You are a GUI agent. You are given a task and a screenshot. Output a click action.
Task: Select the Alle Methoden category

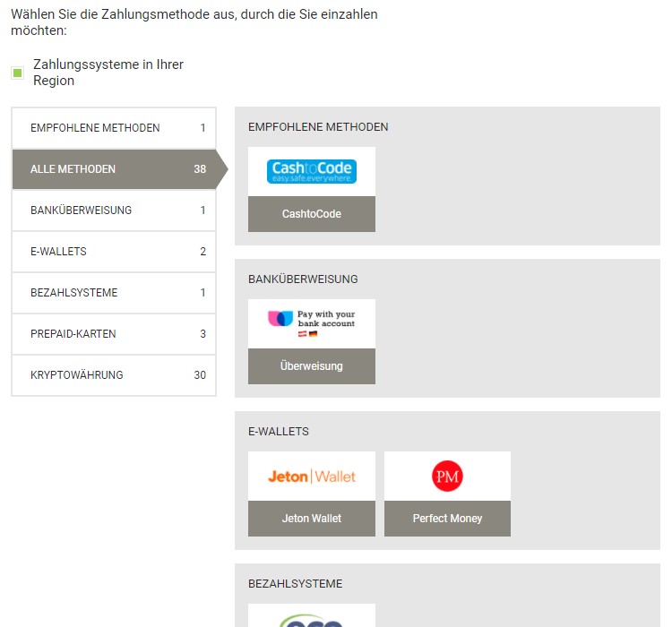[x=114, y=169]
